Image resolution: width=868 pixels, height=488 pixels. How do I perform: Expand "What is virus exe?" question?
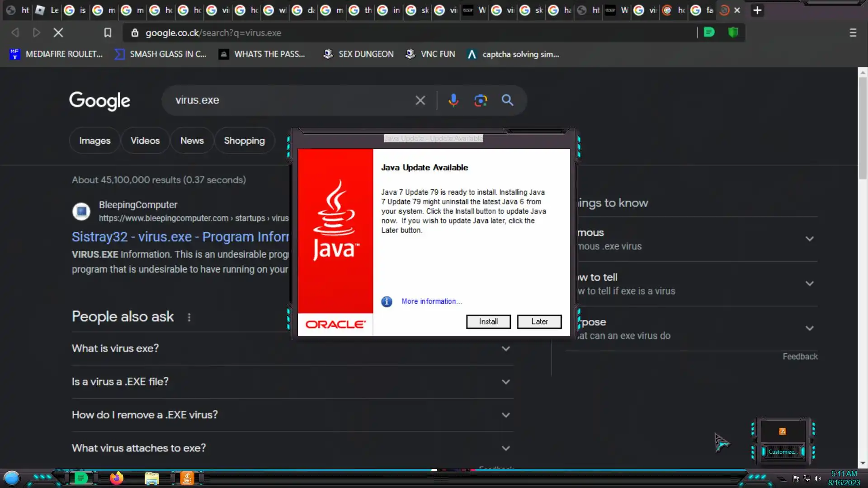(292, 348)
